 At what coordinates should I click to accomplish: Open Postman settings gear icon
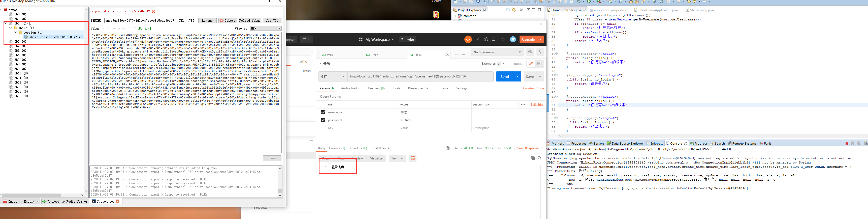[486, 39]
